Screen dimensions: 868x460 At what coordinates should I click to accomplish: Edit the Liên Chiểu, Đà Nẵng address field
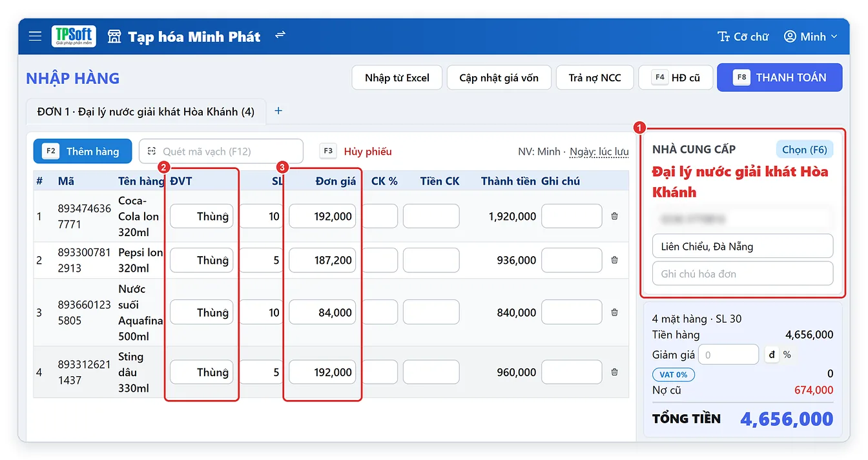tap(743, 246)
